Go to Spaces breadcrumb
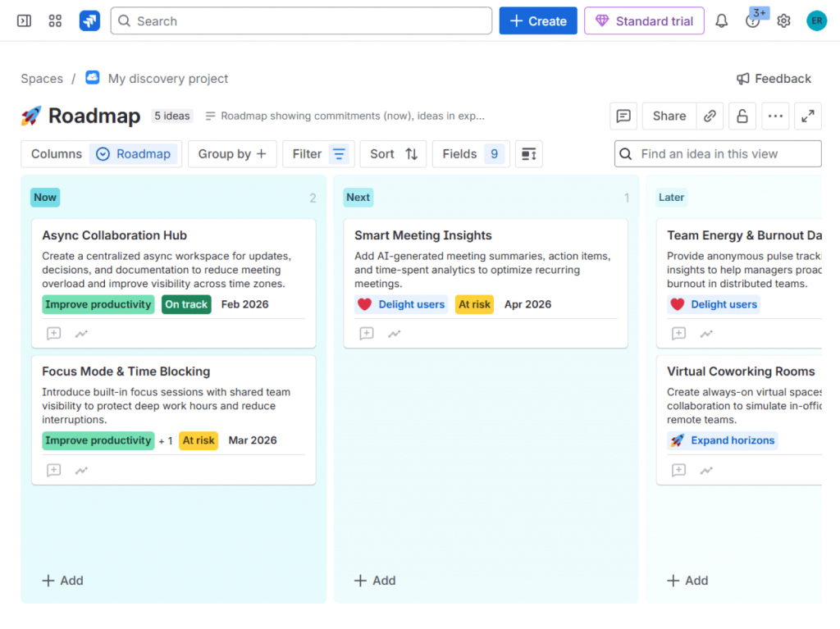The height and width of the screenshot is (629, 840). pos(42,79)
